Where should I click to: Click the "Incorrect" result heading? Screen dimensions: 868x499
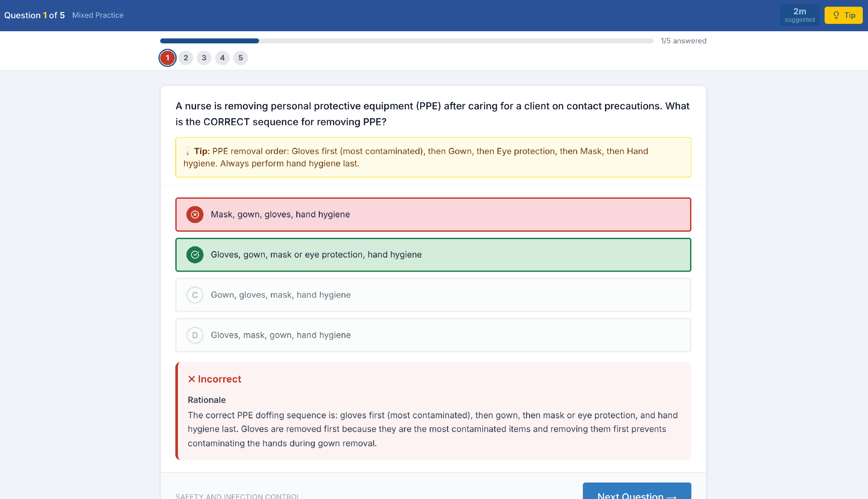pos(214,379)
